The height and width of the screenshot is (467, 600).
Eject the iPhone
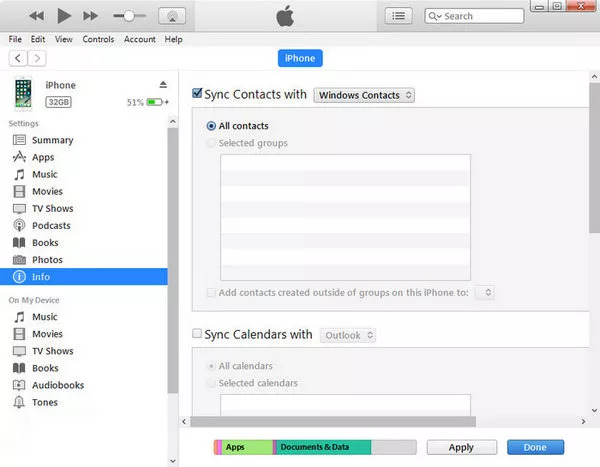163,85
